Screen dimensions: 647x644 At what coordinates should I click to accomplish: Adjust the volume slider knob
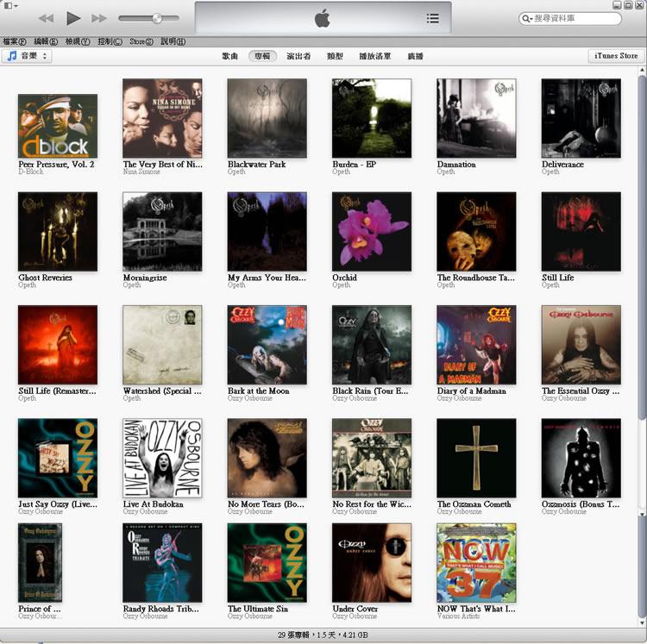(x=157, y=18)
